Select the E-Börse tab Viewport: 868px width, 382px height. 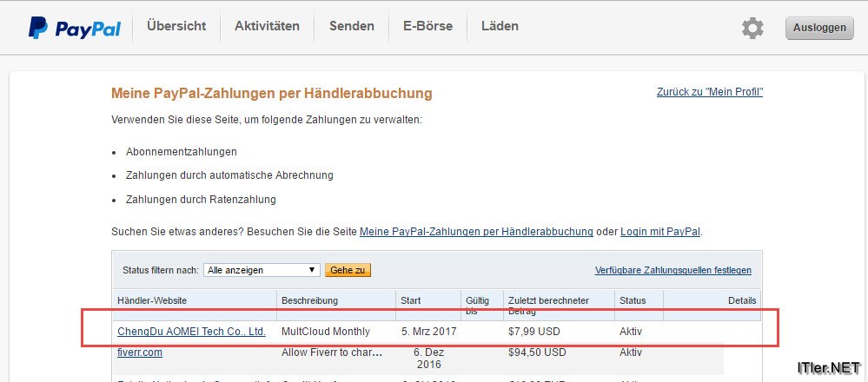427,26
